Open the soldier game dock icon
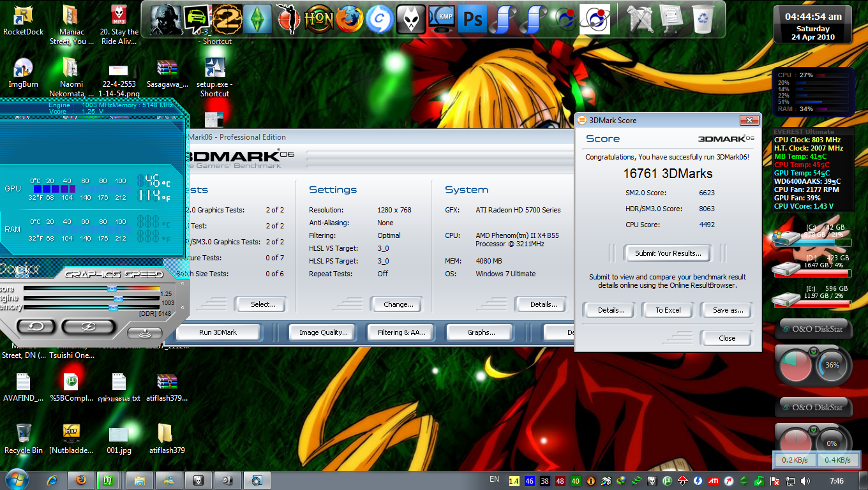This screenshot has height=490, width=868. [166, 19]
